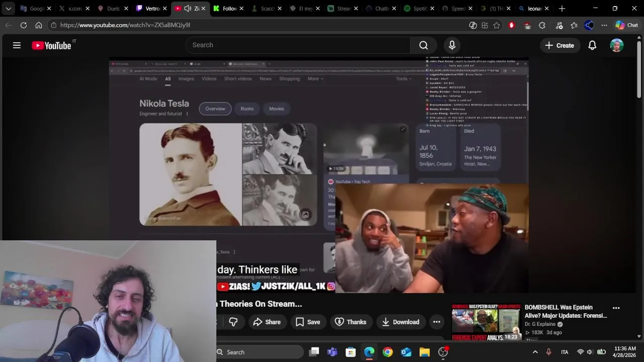Toggle dislike on the video

click(233, 322)
